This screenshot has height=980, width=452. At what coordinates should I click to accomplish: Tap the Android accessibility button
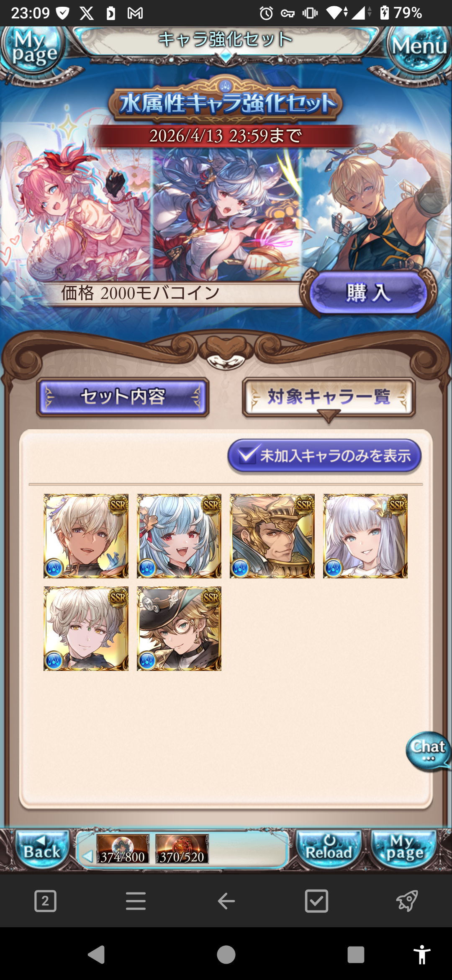422,954
